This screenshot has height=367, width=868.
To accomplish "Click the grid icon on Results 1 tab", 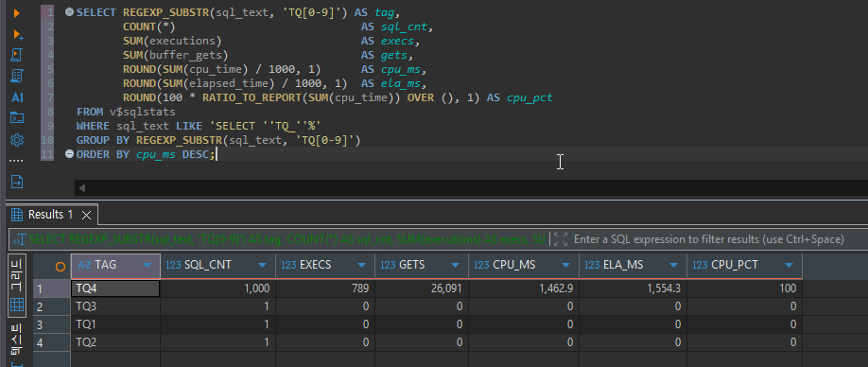I will 17,214.
